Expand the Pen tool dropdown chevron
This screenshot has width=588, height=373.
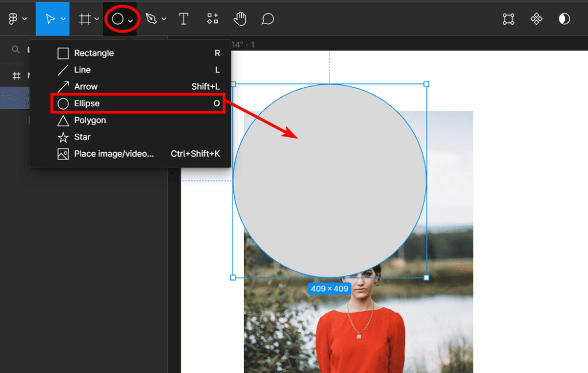point(164,20)
